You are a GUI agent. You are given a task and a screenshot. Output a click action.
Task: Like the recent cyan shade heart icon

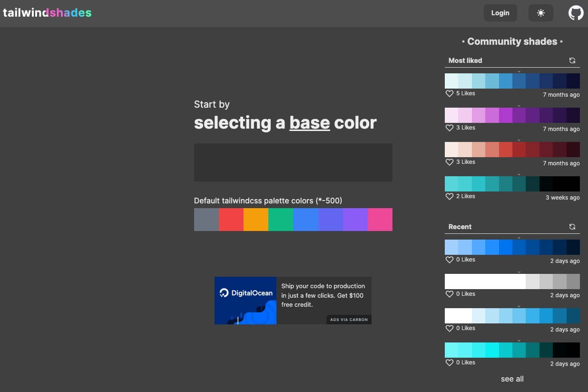coord(450,363)
